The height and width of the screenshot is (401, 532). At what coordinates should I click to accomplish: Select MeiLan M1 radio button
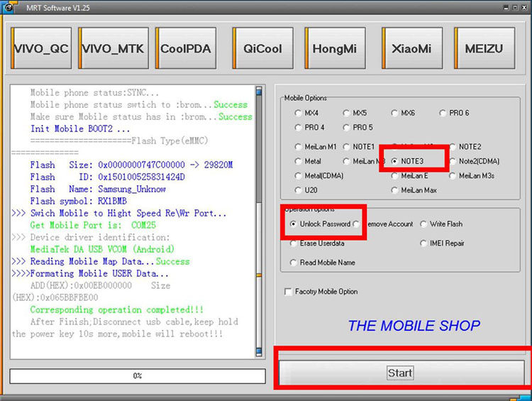click(x=316, y=147)
